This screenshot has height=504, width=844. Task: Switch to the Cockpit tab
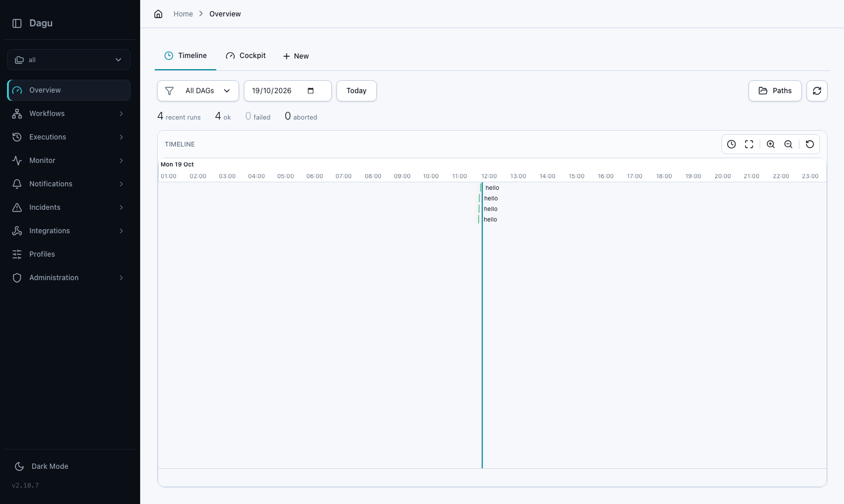click(246, 56)
